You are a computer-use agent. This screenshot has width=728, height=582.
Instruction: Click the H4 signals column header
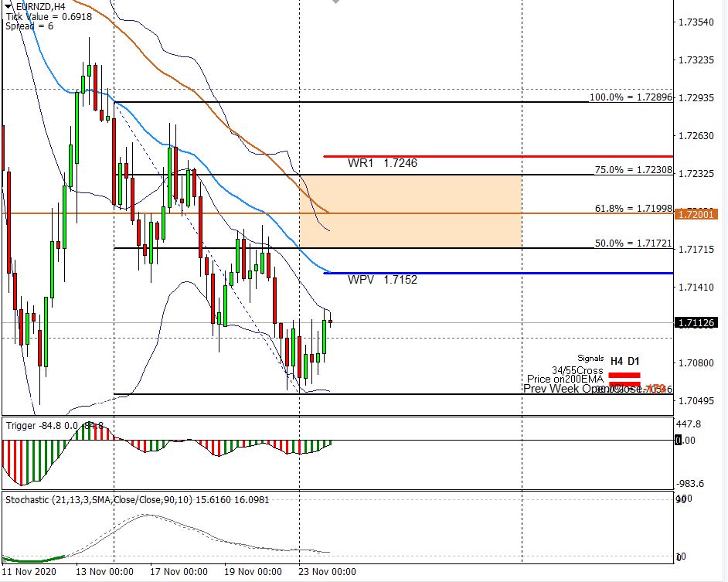[616, 361]
